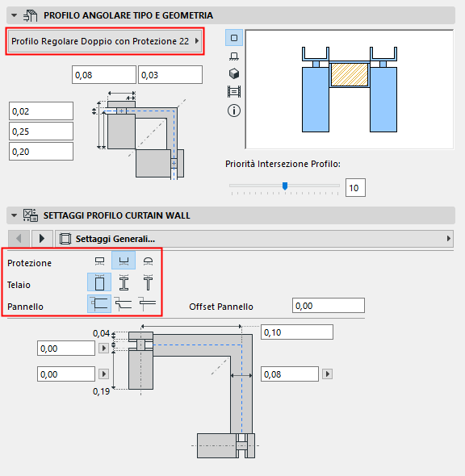Open the info icon beside the preview
Image resolution: width=465 pixels, height=476 pixels.
[234, 111]
